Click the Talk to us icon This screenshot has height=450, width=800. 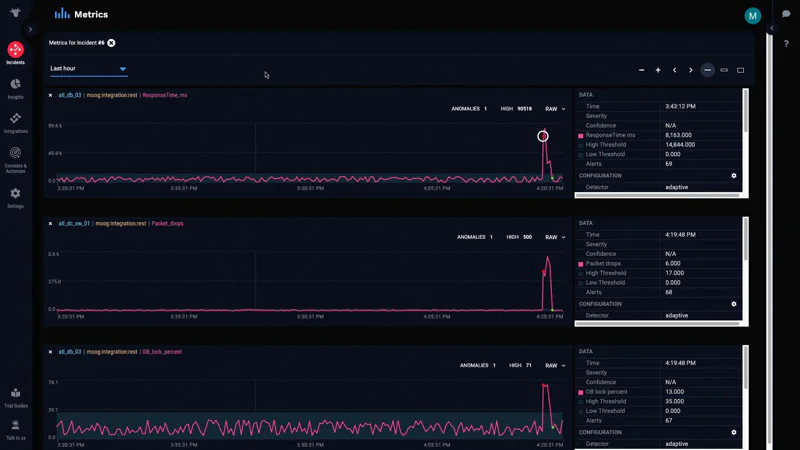point(15,426)
